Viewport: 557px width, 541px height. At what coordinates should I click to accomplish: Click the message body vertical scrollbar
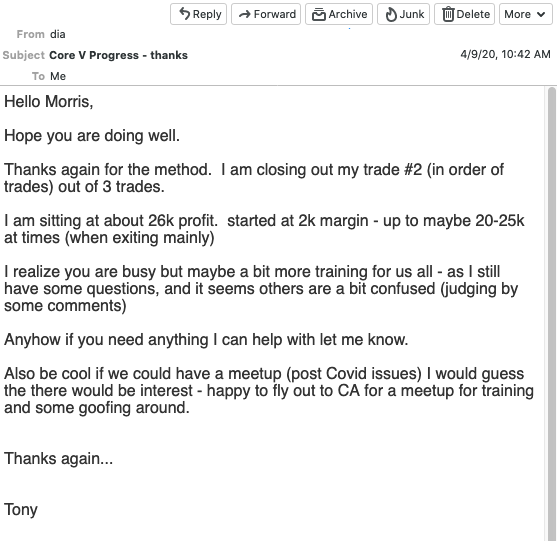click(x=552, y=314)
